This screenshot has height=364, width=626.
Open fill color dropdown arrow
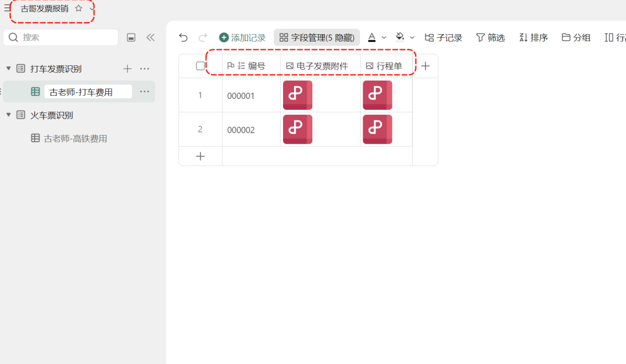(413, 37)
